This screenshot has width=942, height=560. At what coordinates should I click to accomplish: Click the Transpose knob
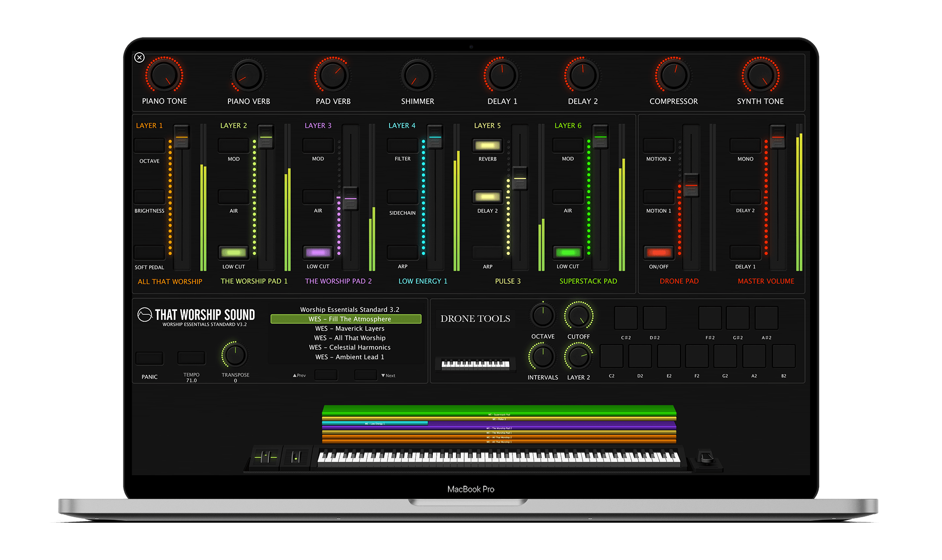pyautogui.click(x=235, y=355)
